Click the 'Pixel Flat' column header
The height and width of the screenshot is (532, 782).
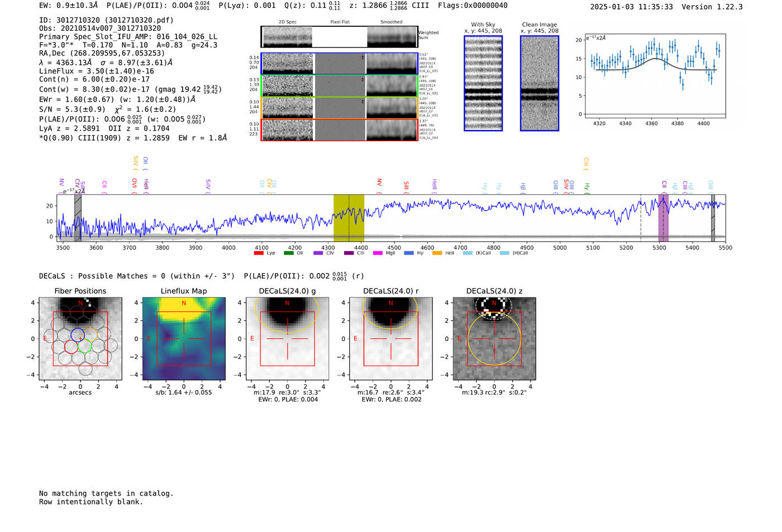tap(340, 22)
